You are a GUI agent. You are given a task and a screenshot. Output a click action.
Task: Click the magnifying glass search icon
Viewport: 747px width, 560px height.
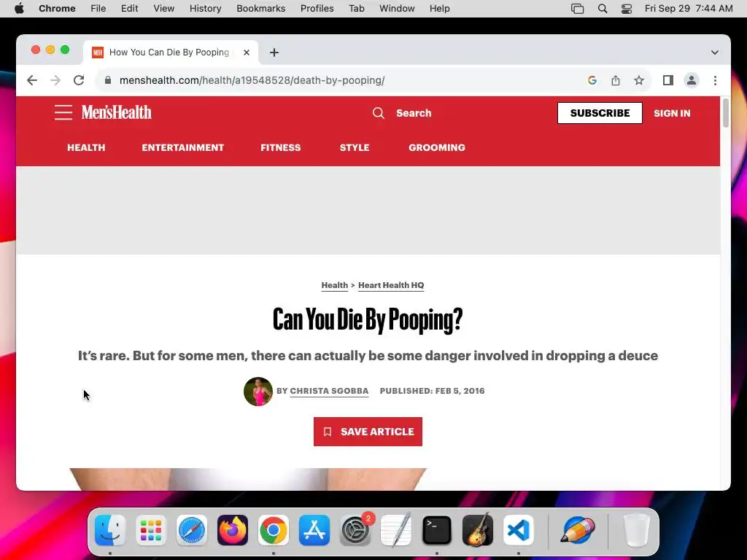tap(379, 113)
